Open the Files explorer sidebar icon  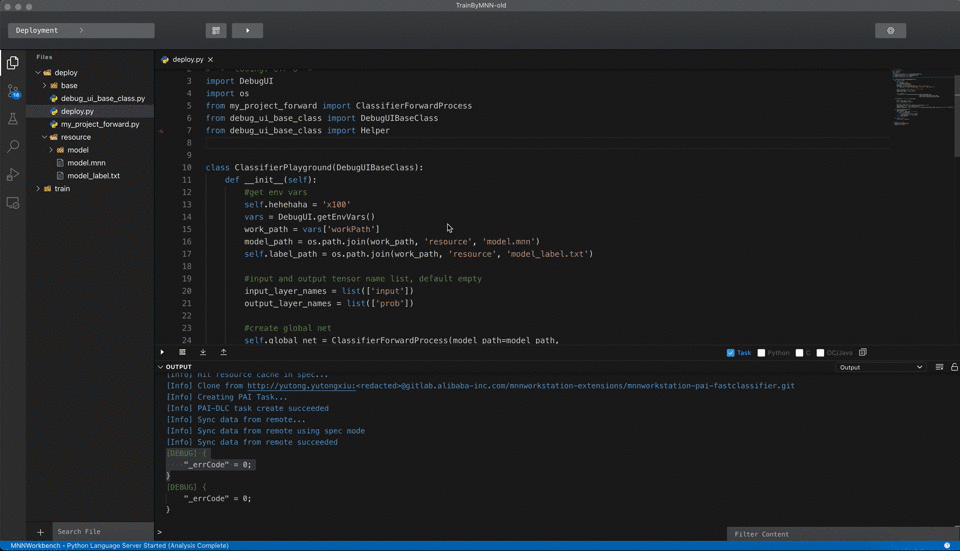click(12, 62)
